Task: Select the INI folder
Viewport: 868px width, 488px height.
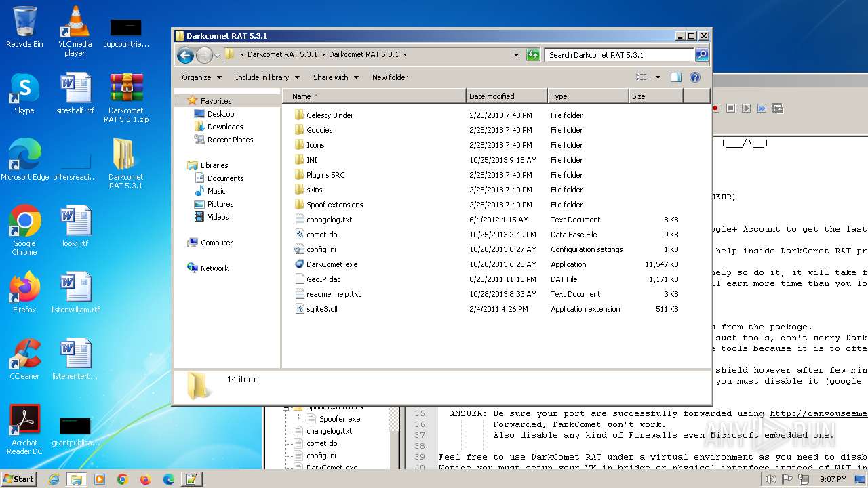Action: coord(311,160)
